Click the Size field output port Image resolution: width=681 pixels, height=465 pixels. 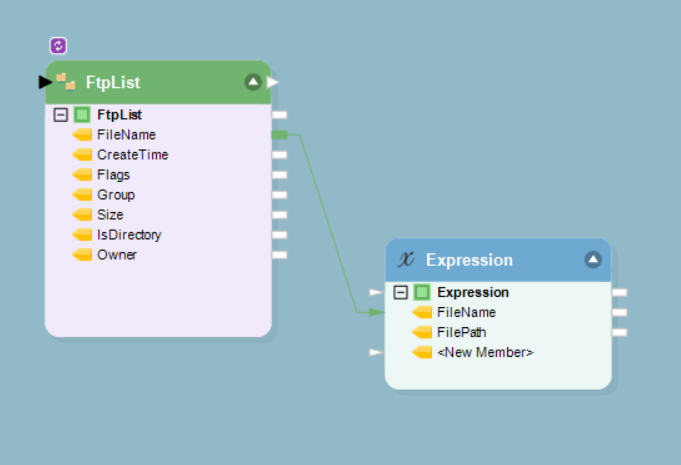pyautogui.click(x=280, y=215)
